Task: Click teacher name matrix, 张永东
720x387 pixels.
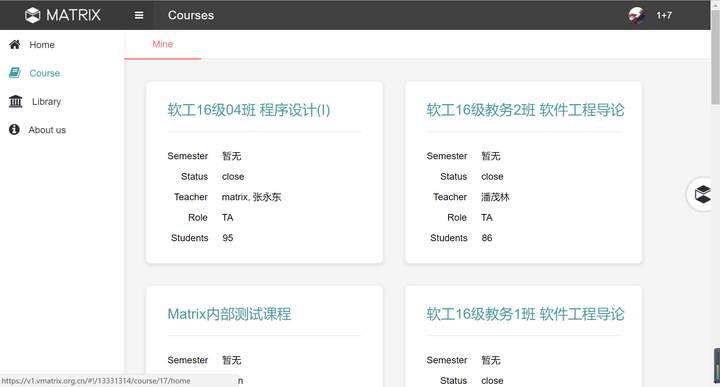Action: tap(251, 197)
